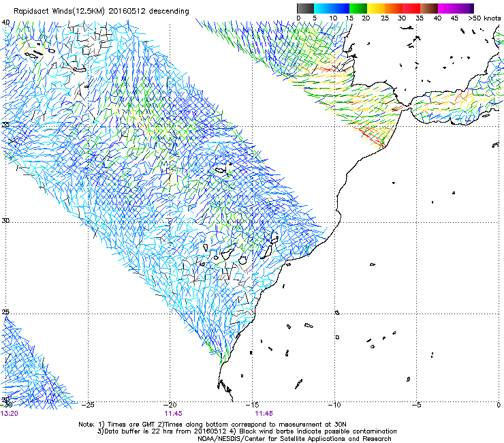Click the '-10' longitude axis label
Screen dimensions: 504x443
tap(334, 405)
